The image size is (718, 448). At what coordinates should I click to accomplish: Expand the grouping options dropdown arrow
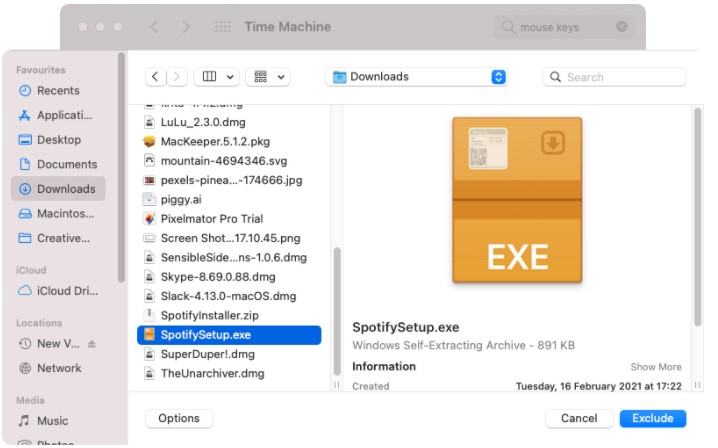(x=281, y=77)
